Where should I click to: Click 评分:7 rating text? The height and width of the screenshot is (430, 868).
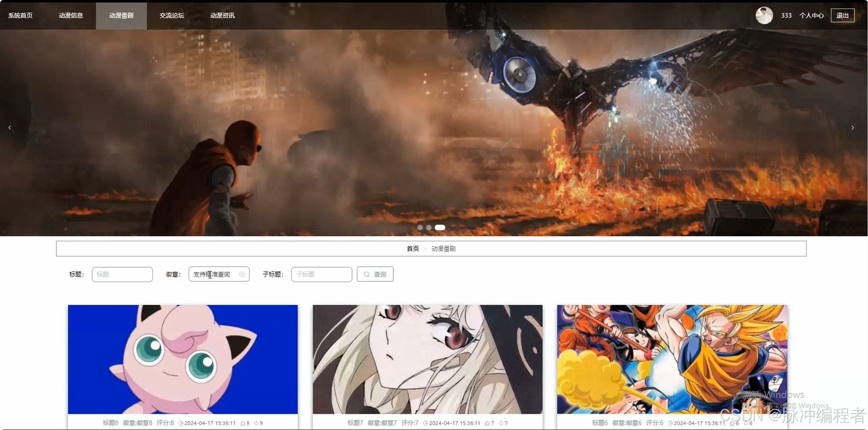(x=410, y=423)
